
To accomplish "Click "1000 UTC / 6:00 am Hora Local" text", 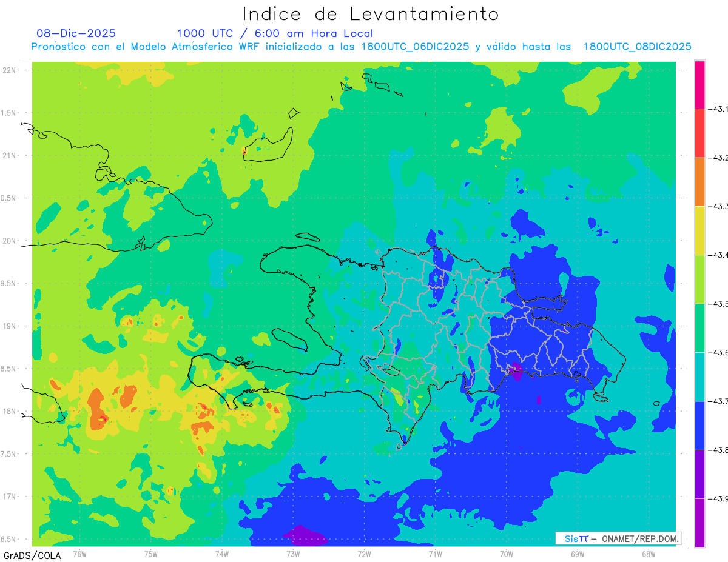I will pos(275,33).
